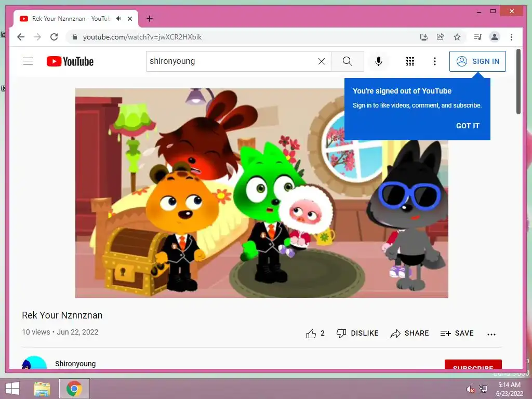Viewport: 532px width, 399px height.
Task: Share this page using Chrome share icon
Action: [441, 37]
